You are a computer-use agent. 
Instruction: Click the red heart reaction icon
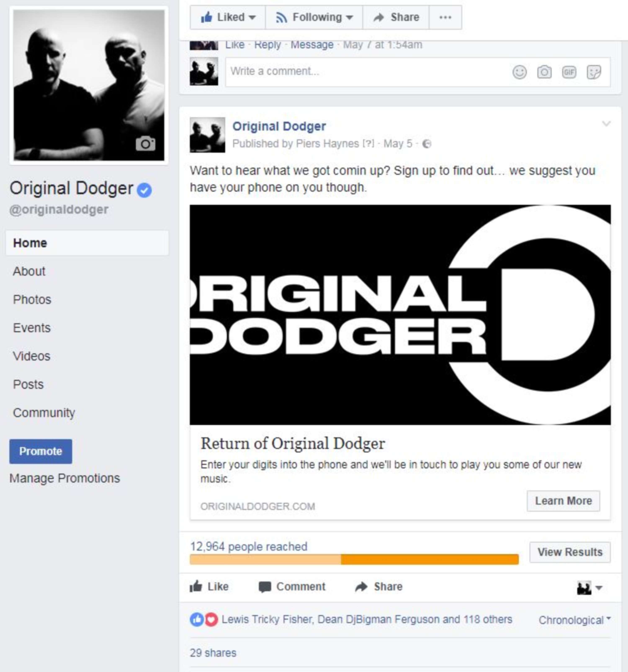[x=211, y=620]
